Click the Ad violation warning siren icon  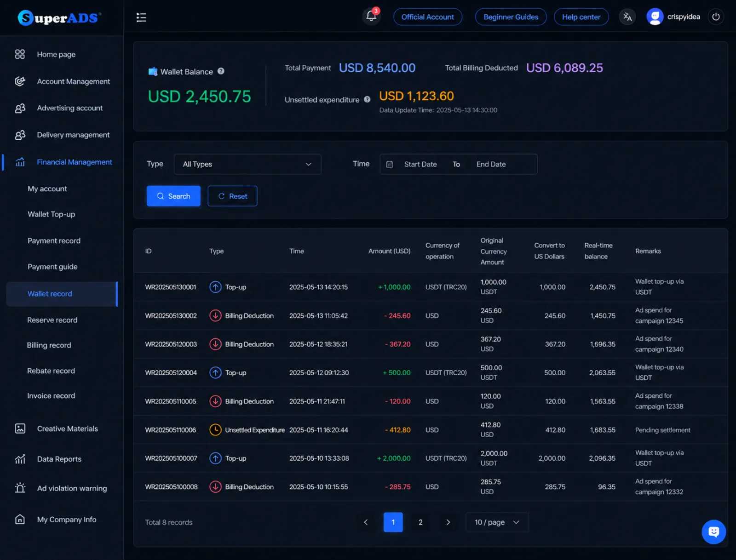pyautogui.click(x=20, y=488)
